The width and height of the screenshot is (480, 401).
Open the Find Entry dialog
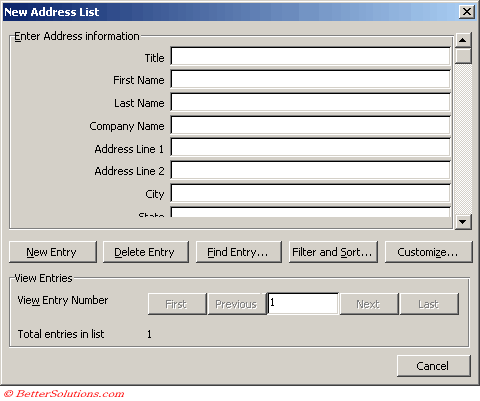pos(239,252)
